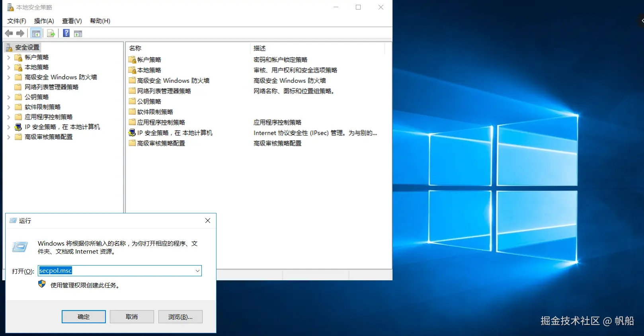Viewport: 644px width, 336px height.
Task: Select 安全设置 root tree label
Action: coord(27,47)
